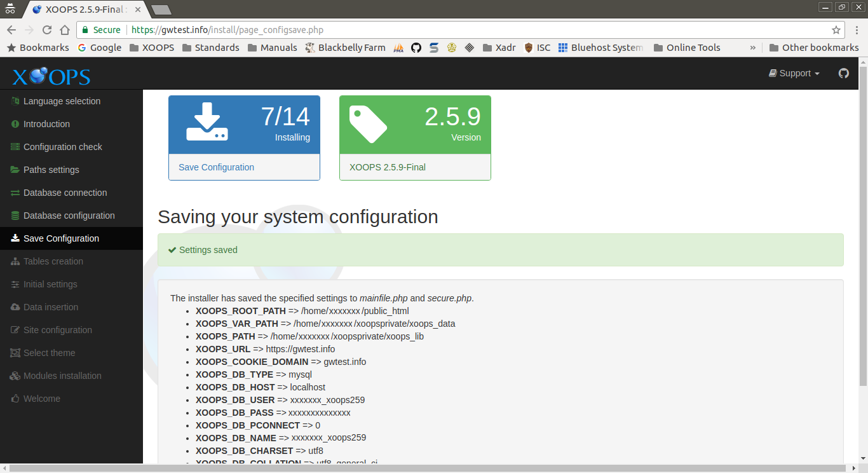The image size is (868, 473).
Task: Select the Paths settings folder icon
Action: pyautogui.click(x=14, y=170)
